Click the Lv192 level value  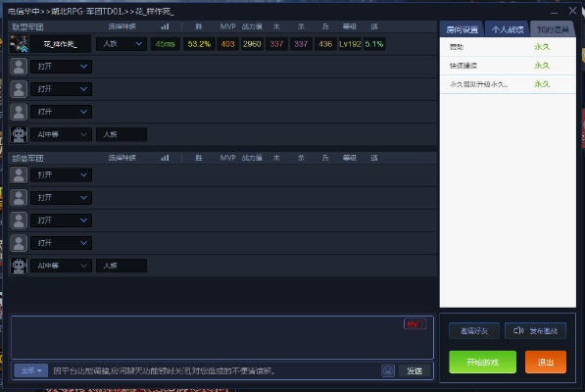350,44
